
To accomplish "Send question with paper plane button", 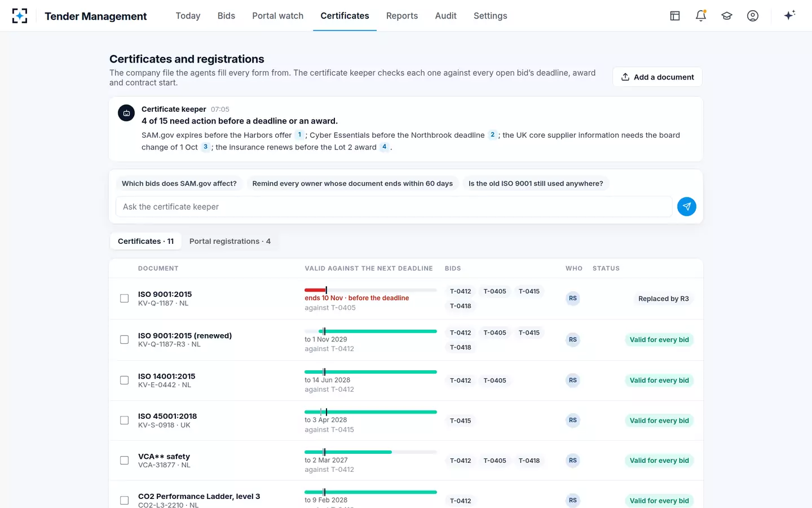I will (x=686, y=207).
